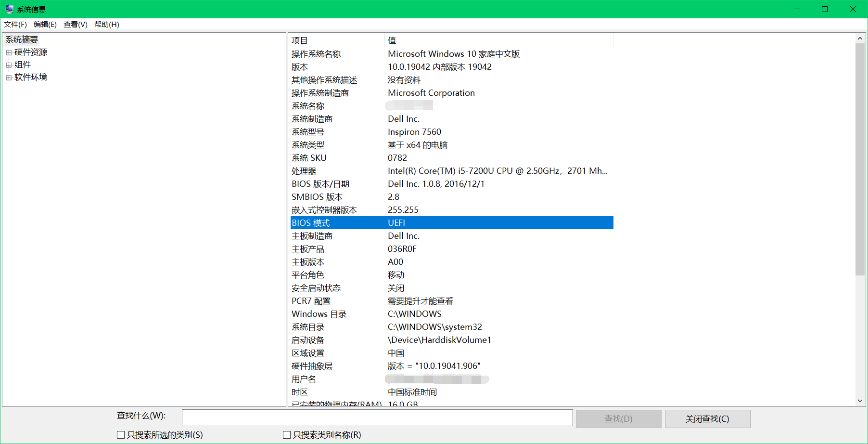The image size is (868, 444).
Task: Enable 只搜索类别名称(R) checkbox
Action: (x=286, y=434)
